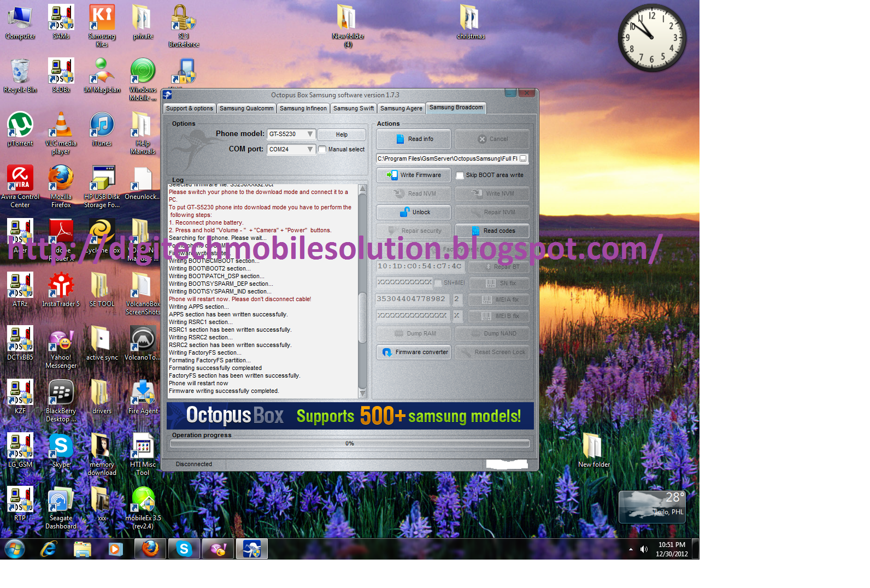Open the Phone model dropdown GT-S5230
The image size is (870, 588).
(x=291, y=134)
